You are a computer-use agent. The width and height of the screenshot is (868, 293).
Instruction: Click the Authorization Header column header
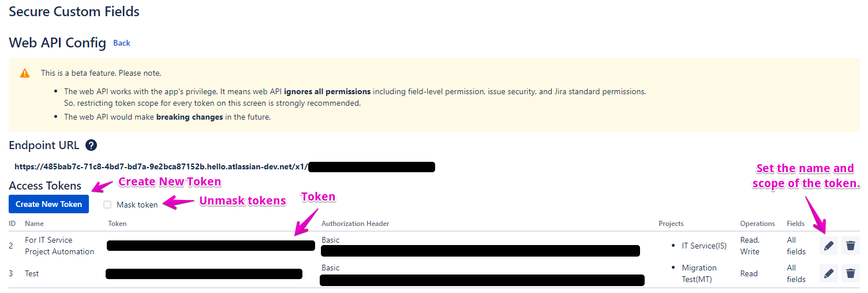355,224
